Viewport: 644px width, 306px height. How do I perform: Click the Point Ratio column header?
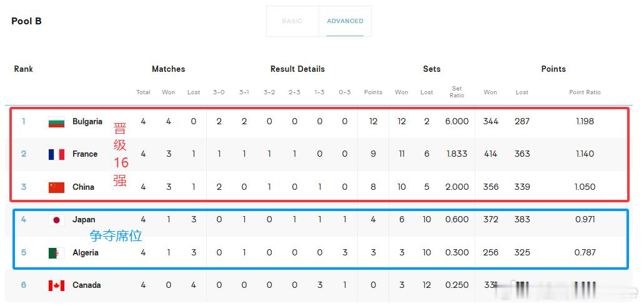pos(585,92)
